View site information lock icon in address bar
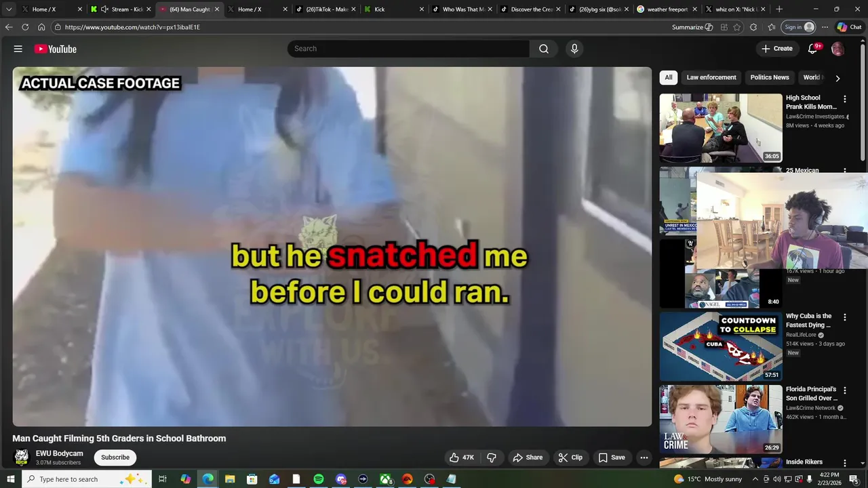This screenshot has width=868, height=488. [58, 27]
